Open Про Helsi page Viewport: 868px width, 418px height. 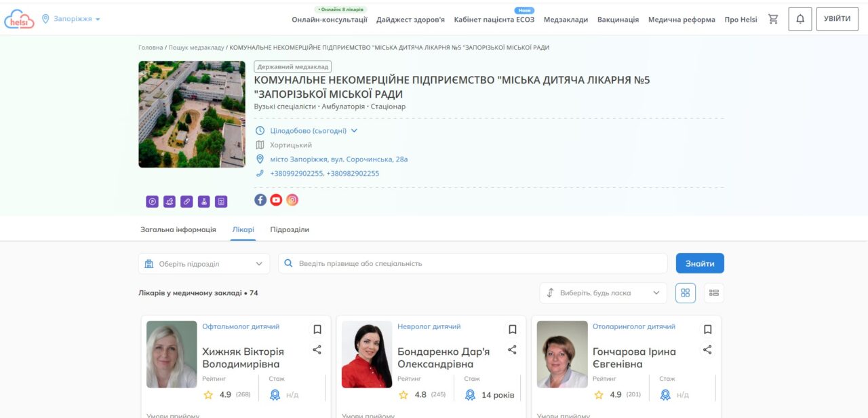click(741, 20)
